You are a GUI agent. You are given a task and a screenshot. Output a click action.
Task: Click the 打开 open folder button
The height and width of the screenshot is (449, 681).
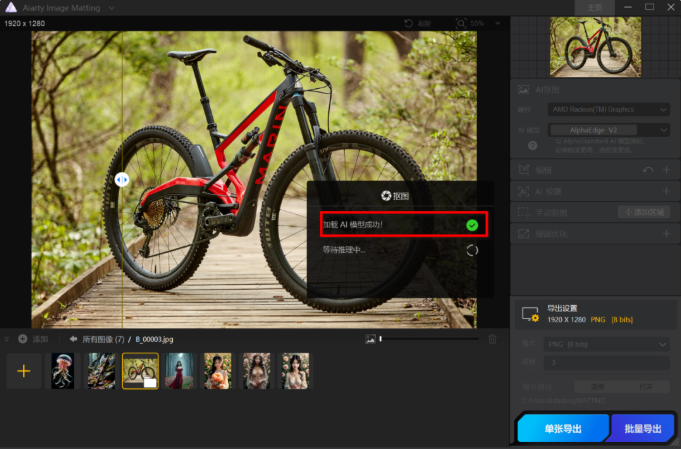646,386
